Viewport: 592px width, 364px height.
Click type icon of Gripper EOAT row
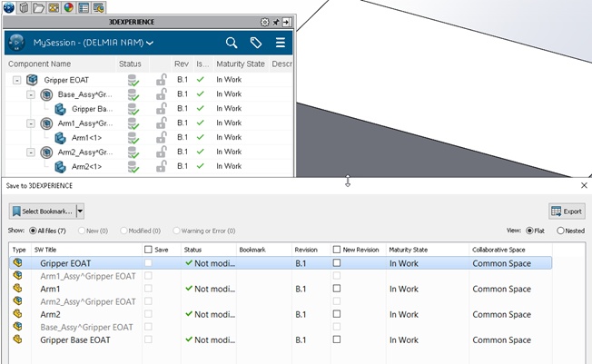(x=17, y=262)
